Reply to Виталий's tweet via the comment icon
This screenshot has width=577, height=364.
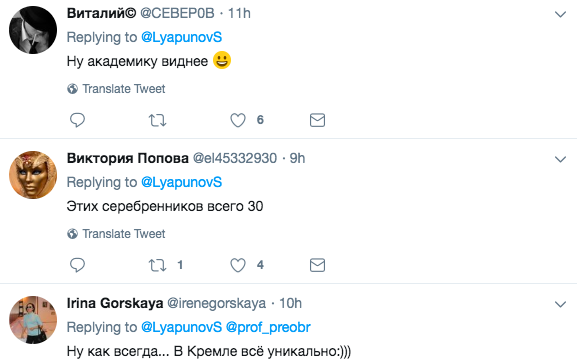tap(77, 120)
